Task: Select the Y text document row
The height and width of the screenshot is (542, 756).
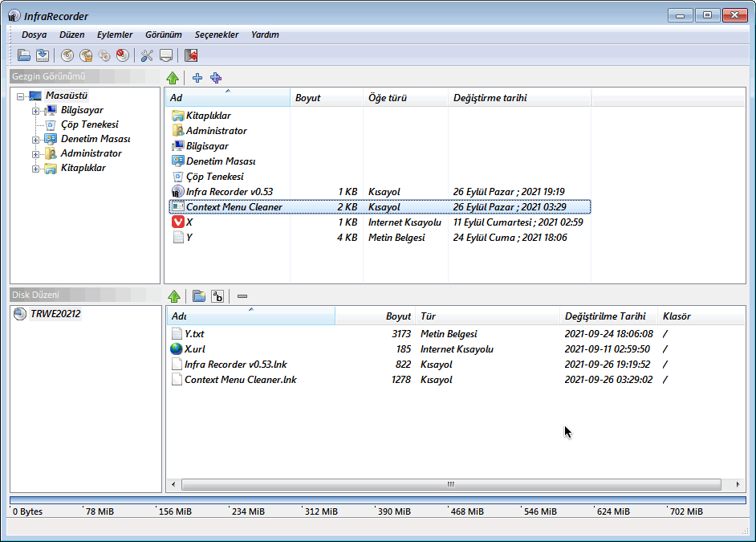Action: point(380,237)
